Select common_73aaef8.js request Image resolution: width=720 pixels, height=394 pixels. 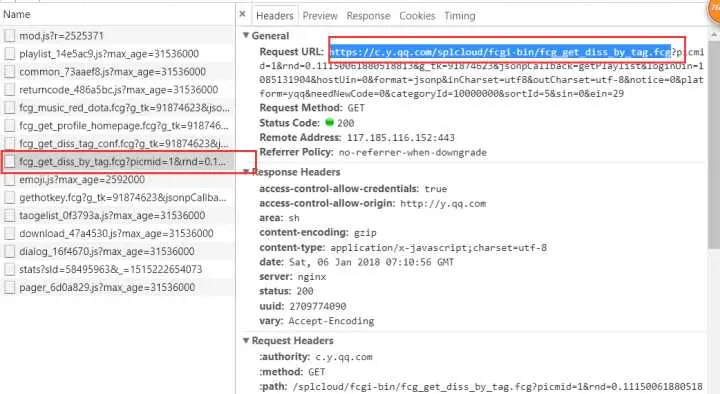118,72
